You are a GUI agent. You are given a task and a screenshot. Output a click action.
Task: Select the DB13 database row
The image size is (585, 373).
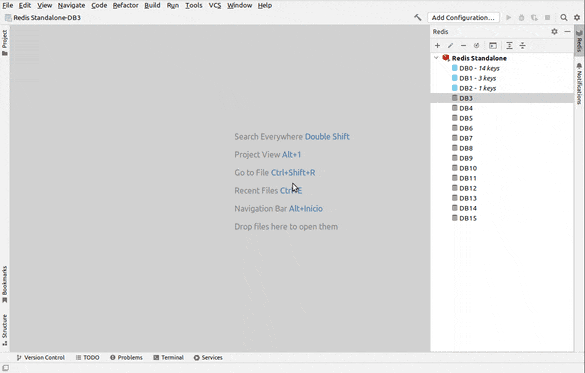(x=502, y=198)
